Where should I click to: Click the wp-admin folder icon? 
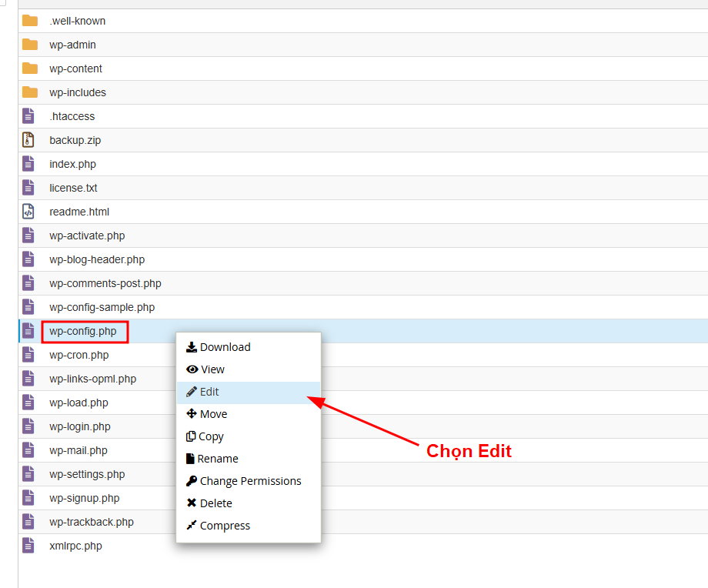(30, 45)
